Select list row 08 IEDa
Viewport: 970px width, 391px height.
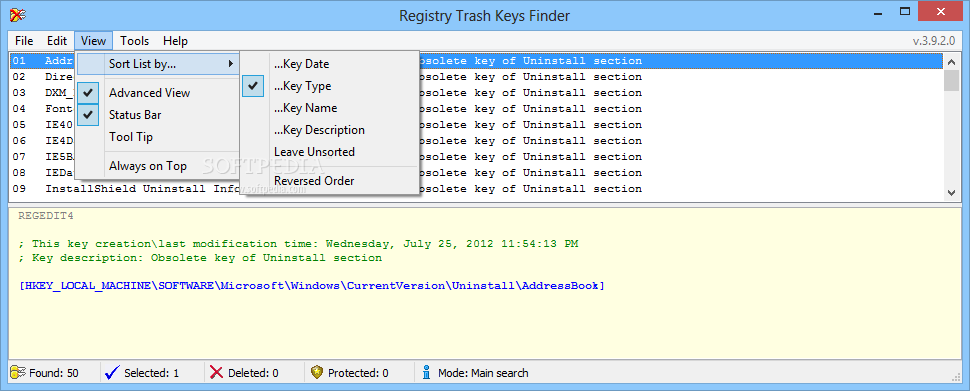pyautogui.click(x=476, y=173)
